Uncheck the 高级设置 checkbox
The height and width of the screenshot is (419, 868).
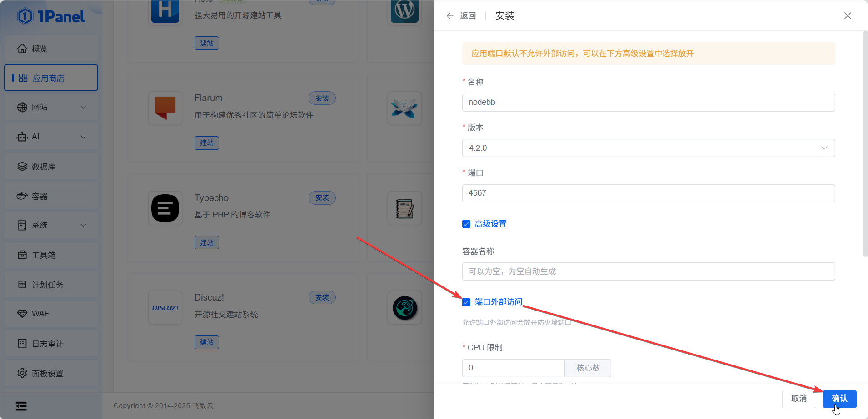(466, 224)
